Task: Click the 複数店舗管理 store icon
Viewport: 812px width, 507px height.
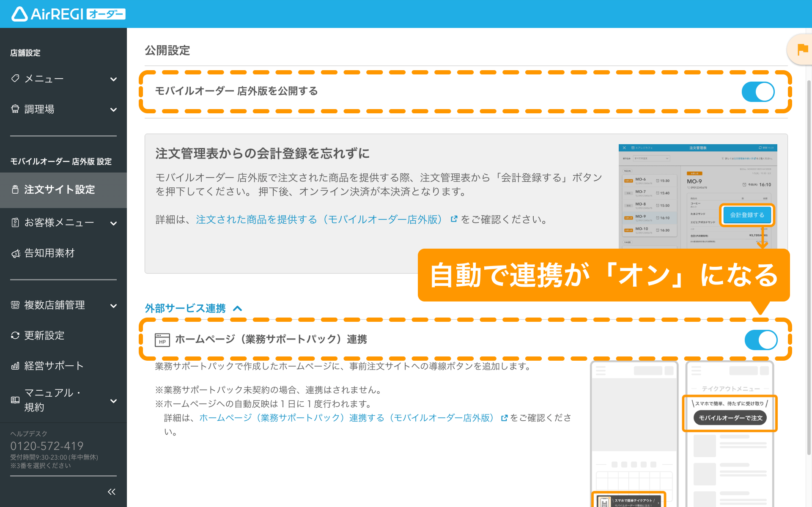Action: point(15,305)
